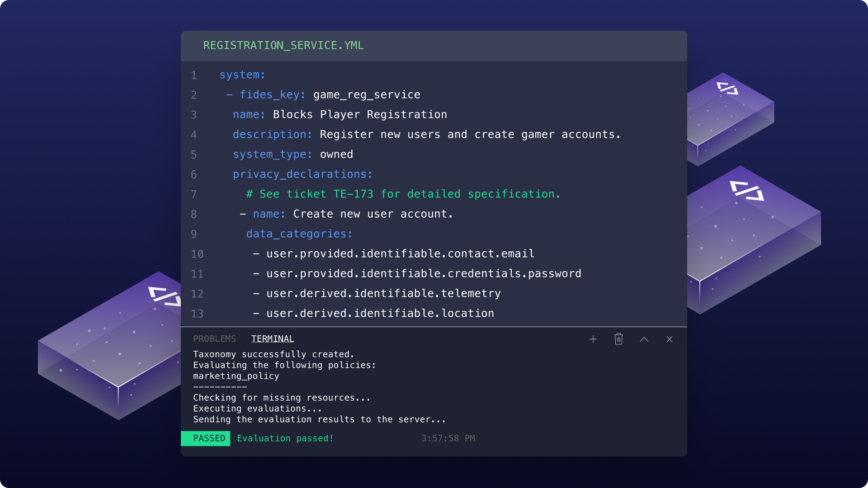Click line number 7 in the gutter

[193, 194]
